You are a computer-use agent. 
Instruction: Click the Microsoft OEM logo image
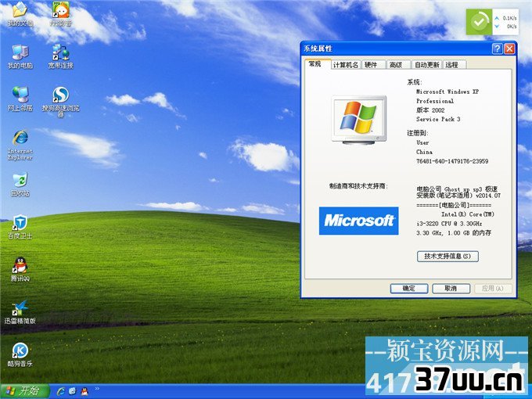click(x=358, y=221)
